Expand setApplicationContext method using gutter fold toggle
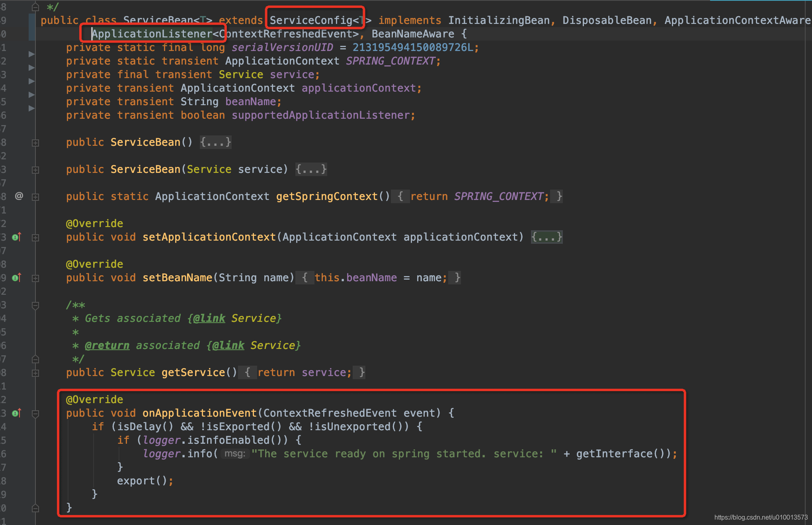 [x=35, y=237]
